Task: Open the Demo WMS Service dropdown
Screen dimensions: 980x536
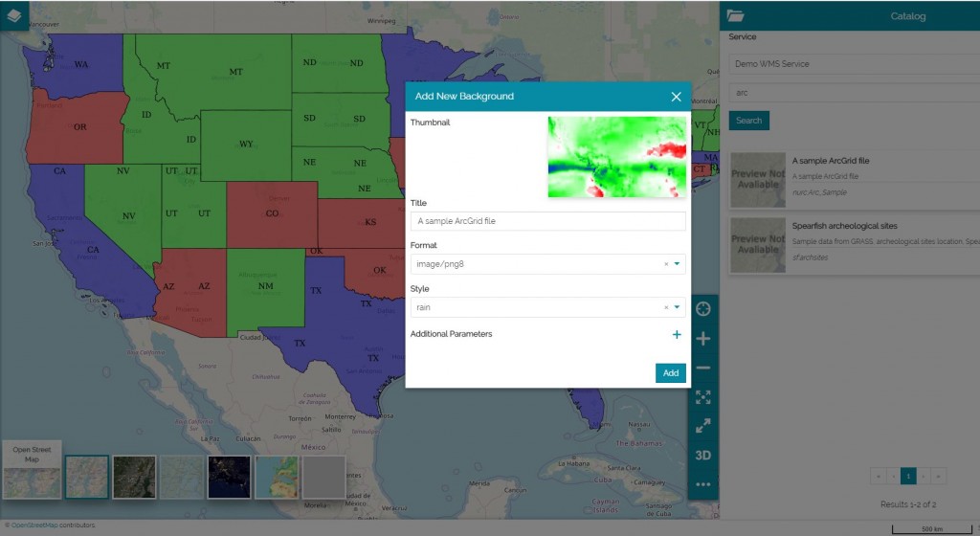Action: [x=852, y=64]
